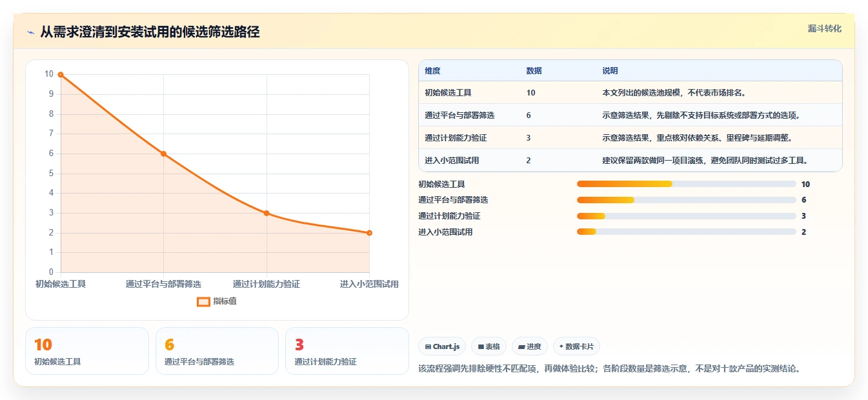Viewport: 868px width, 400px height.
Task: Click progress bar for 进入小范围试用
Action: 687,232
